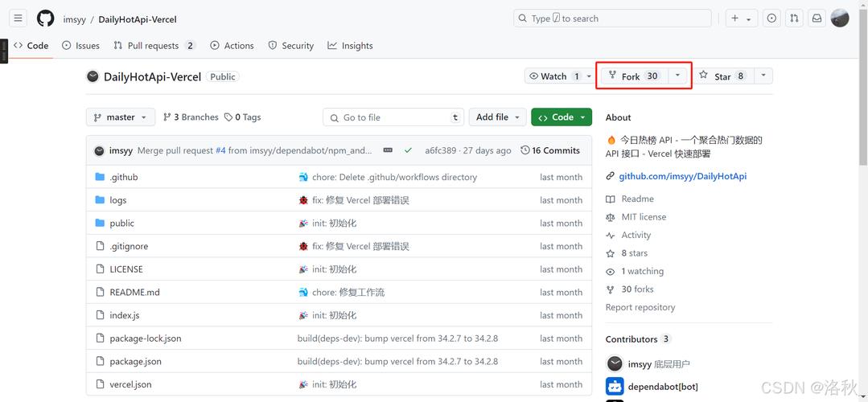Click the LICENSE file icon
The image size is (868, 402).
[100, 269]
